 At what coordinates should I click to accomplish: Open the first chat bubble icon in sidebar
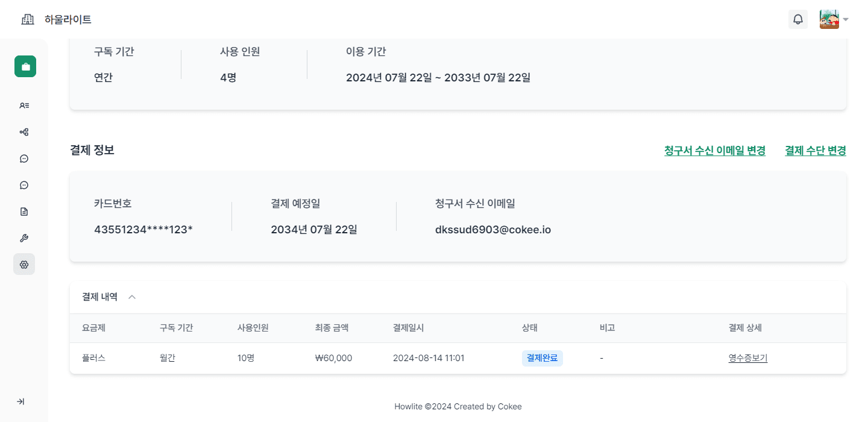point(24,158)
